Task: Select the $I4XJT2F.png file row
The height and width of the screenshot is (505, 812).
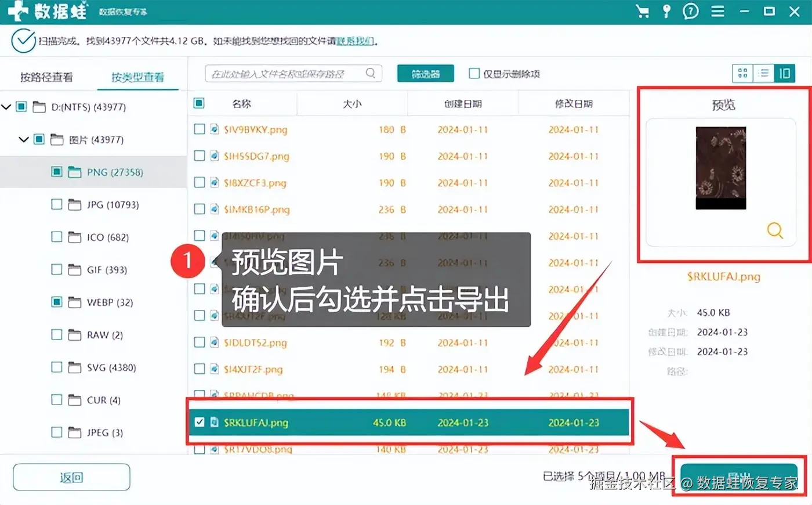Action: coord(408,369)
